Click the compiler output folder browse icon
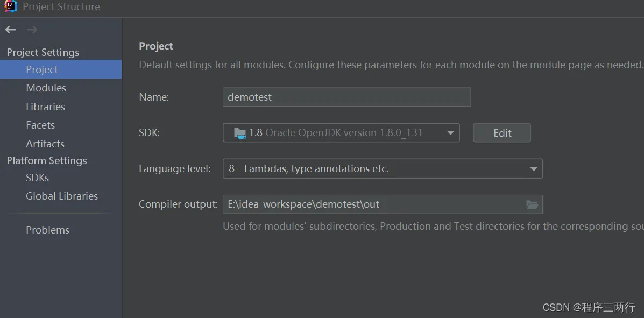 coord(532,204)
